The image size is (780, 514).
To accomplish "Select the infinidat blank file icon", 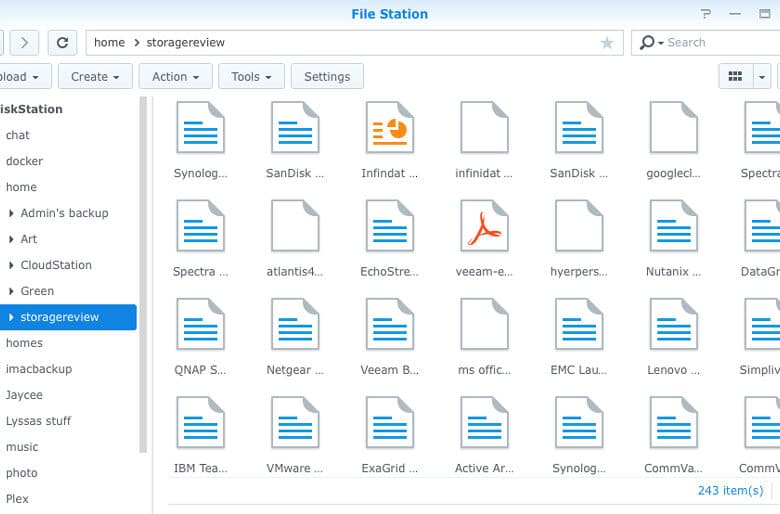I will [x=484, y=127].
